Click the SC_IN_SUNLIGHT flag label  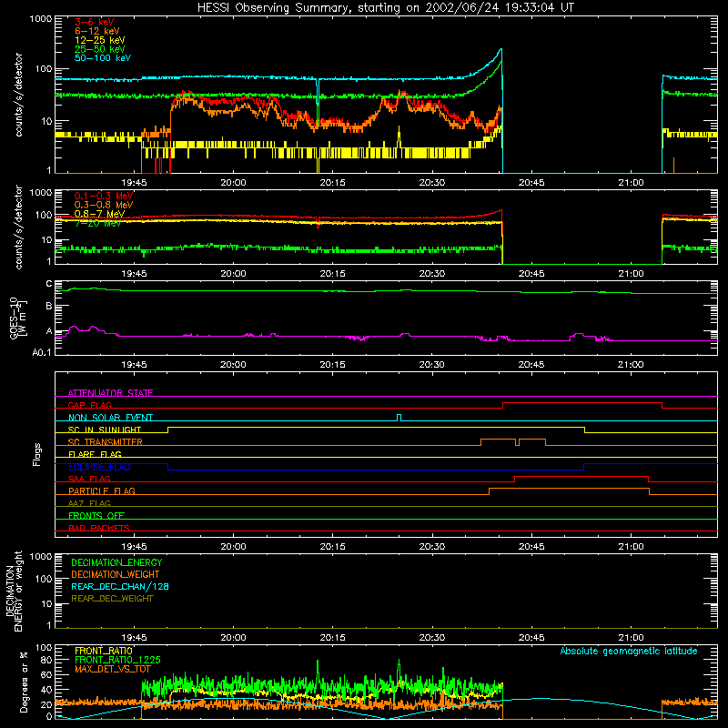click(x=105, y=430)
